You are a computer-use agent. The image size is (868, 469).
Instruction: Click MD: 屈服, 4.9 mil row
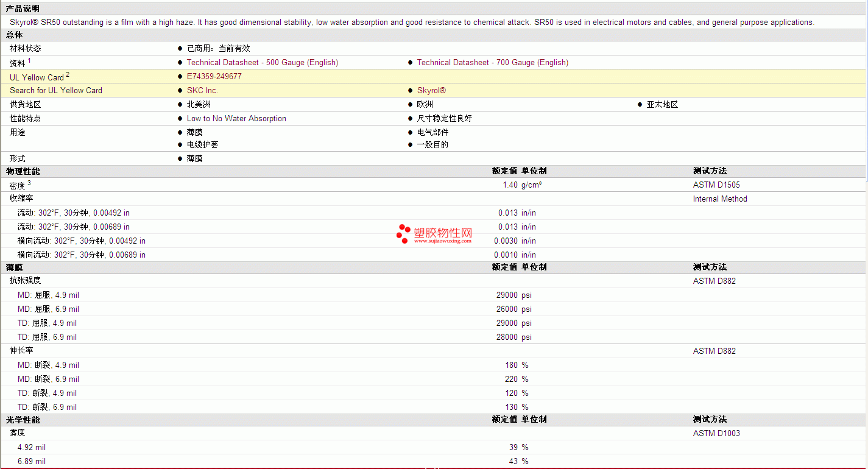click(432, 295)
